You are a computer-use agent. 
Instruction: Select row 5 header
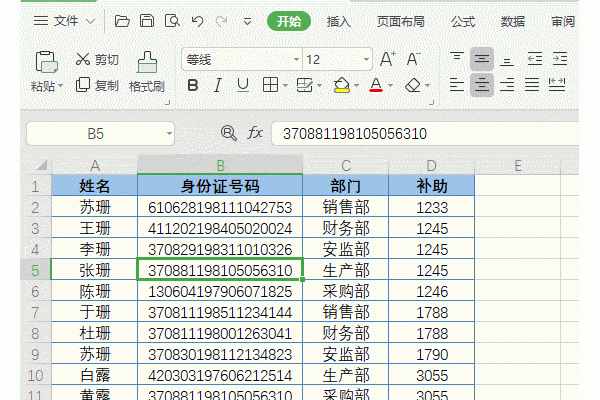[35, 270]
